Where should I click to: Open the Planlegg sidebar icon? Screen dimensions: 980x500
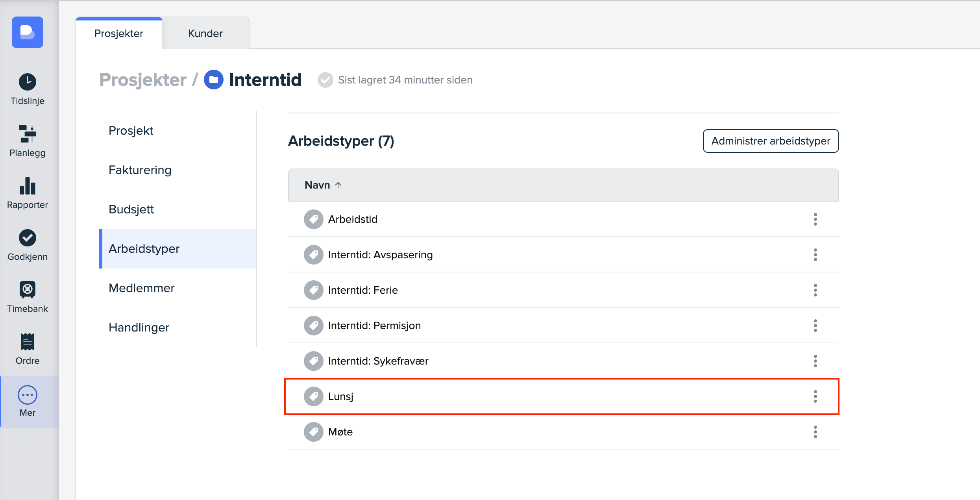[x=28, y=134]
